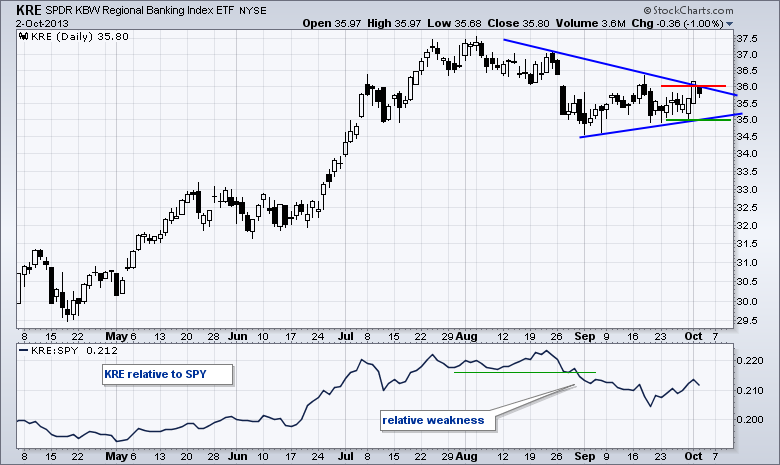780x465 pixels.
Task: Click the upper blue descending trendline
Action: click(x=620, y=67)
